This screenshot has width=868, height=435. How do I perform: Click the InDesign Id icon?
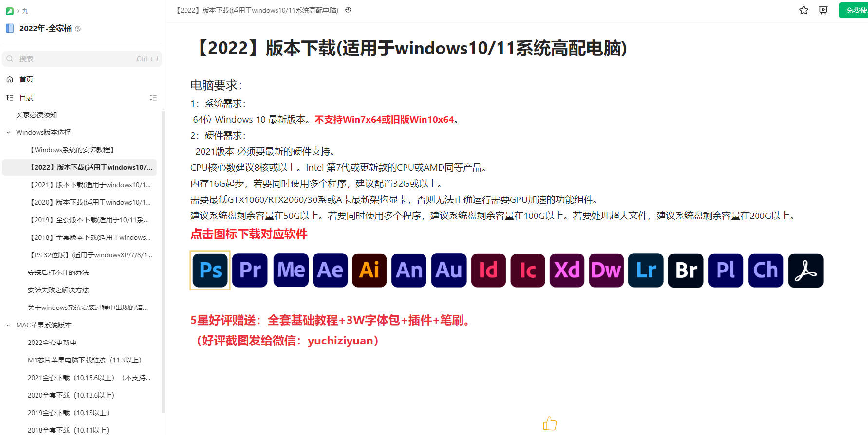488,271
